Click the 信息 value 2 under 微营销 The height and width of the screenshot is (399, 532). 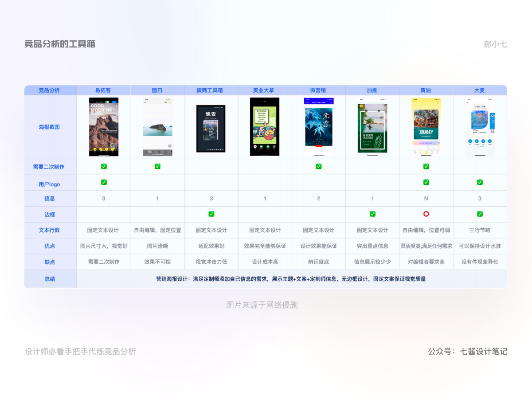click(319, 199)
